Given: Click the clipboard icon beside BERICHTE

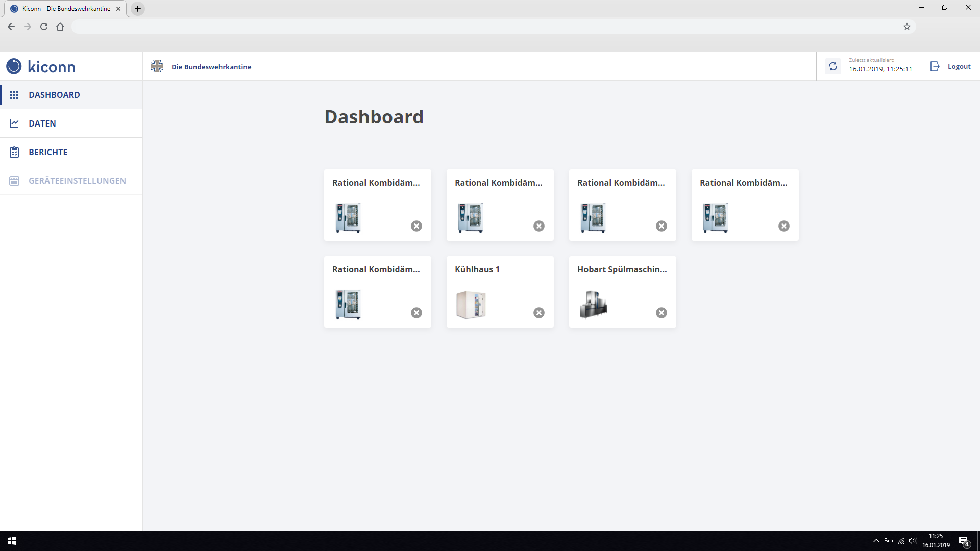Looking at the screenshot, I should tap(14, 152).
